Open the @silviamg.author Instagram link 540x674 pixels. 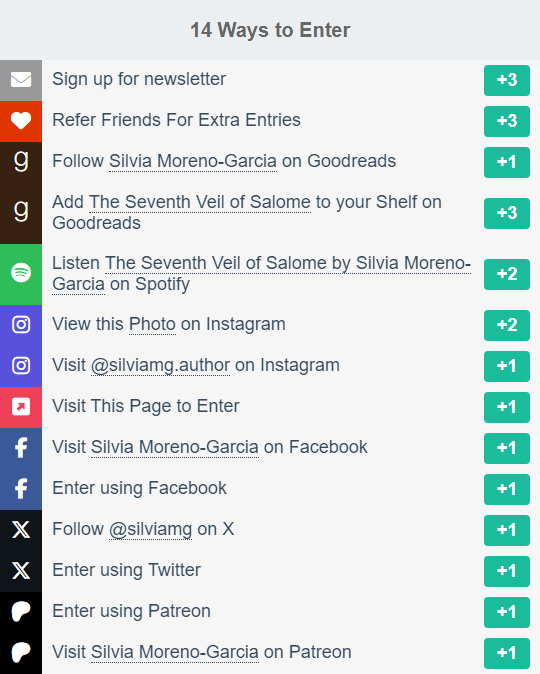(160, 365)
